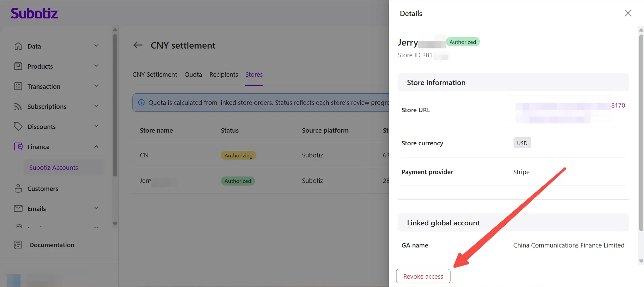Close the Details panel
This screenshot has height=287, width=644.
coord(628,13)
